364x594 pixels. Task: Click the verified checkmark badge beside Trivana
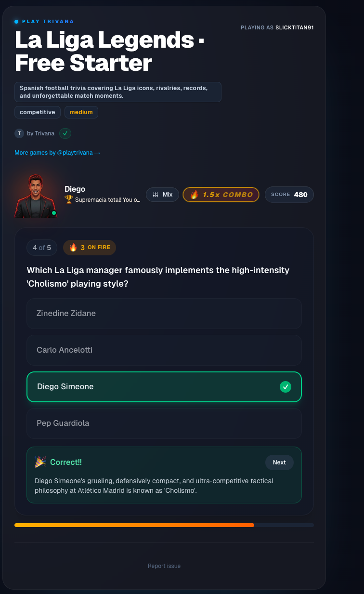tap(65, 133)
